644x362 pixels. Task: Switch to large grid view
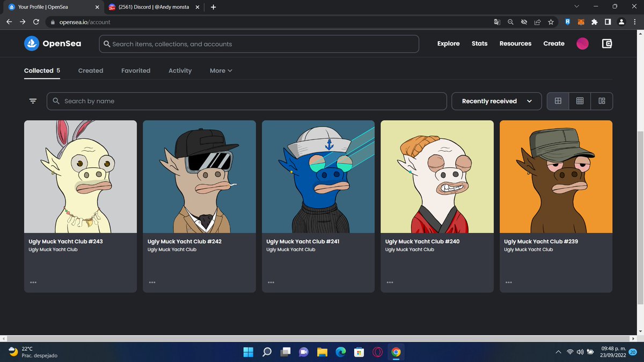pyautogui.click(x=558, y=101)
